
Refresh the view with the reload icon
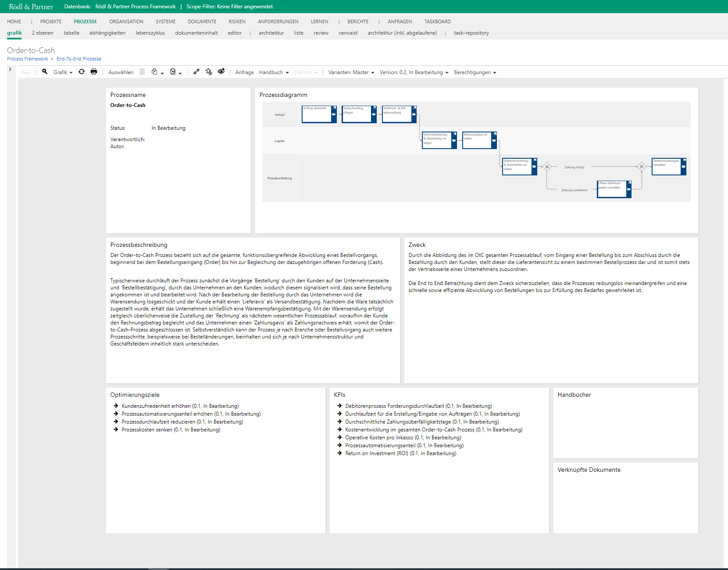pyautogui.click(x=82, y=72)
